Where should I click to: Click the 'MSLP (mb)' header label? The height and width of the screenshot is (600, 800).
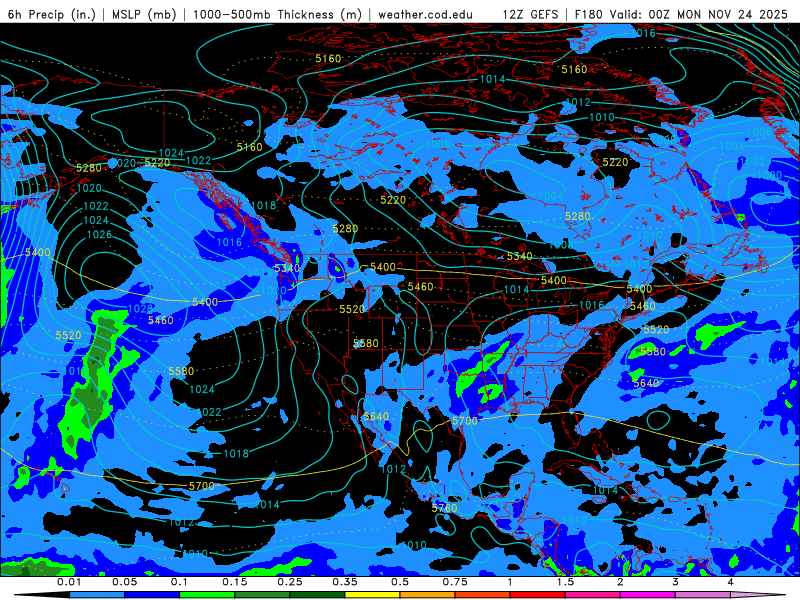143,14
